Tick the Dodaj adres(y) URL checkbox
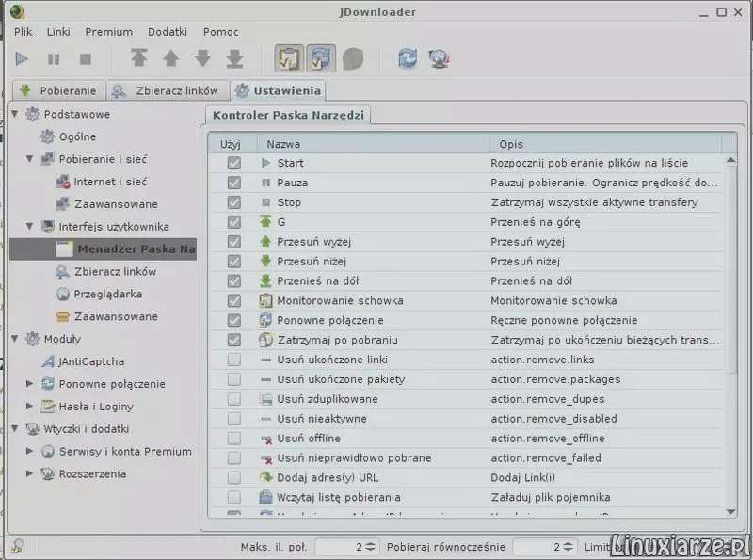 (x=233, y=477)
